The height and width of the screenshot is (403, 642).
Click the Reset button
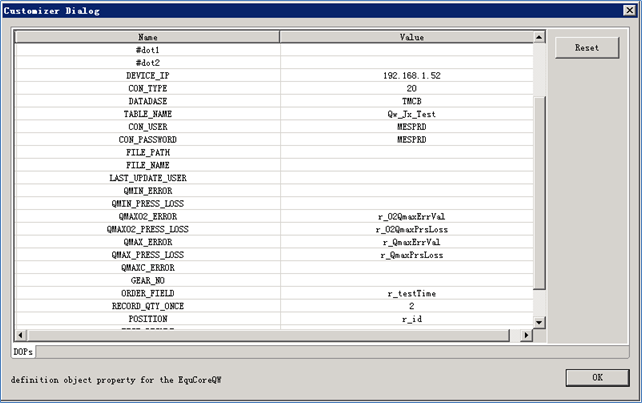(x=587, y=47)
